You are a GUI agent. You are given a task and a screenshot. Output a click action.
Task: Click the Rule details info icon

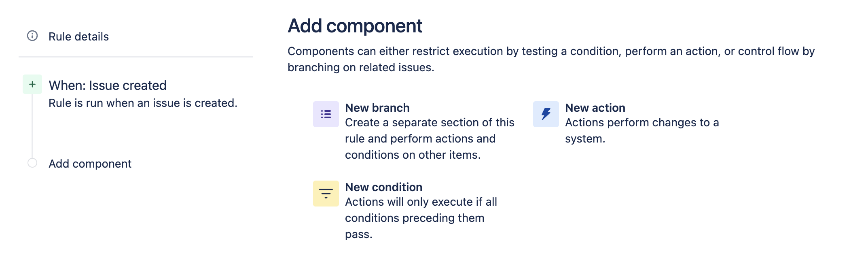32,36
